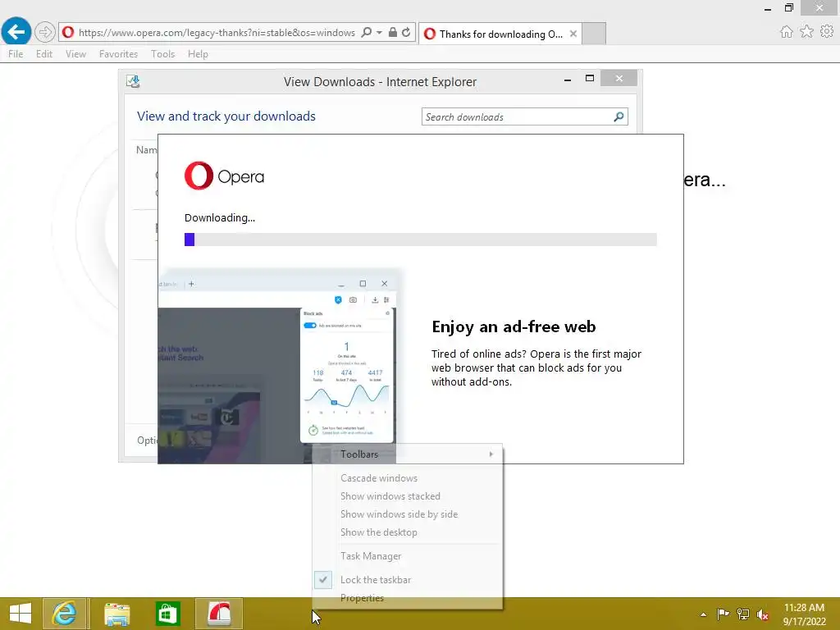Click 'View and track your downloads' heading

tap(226, 116)
